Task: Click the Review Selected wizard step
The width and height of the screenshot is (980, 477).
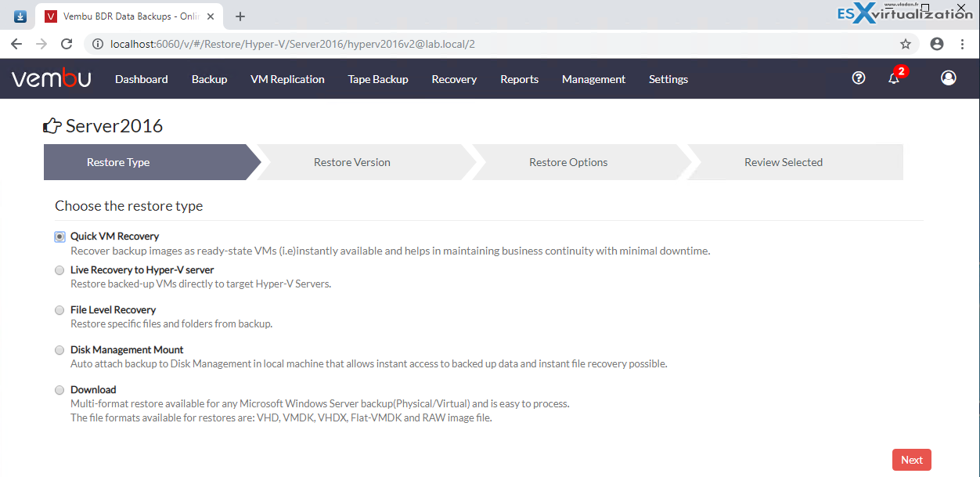Action: [794, 162]
